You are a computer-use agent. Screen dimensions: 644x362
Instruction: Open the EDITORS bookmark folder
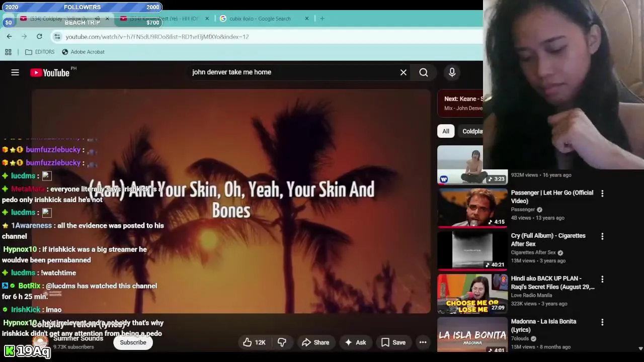point(40,52)
